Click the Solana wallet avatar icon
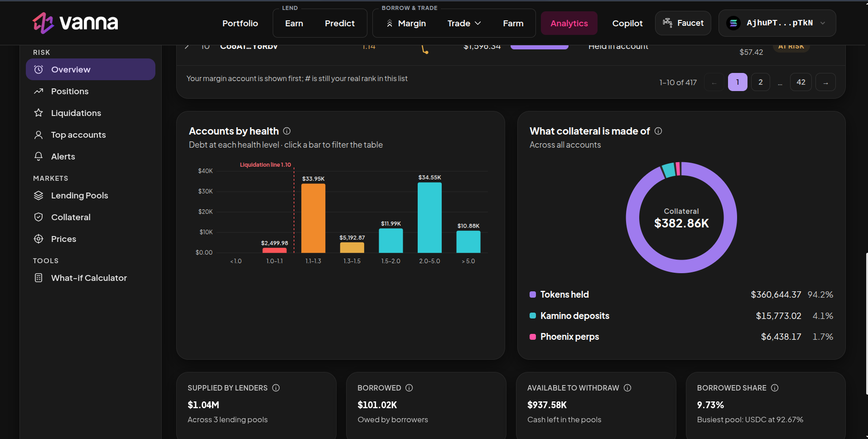 (x=733, y=23)
